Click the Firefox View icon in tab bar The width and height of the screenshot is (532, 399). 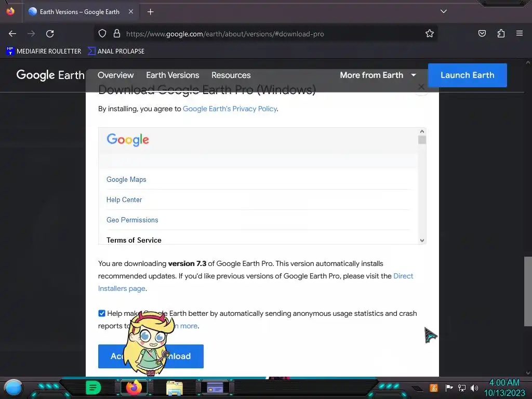tap(10, 11)
